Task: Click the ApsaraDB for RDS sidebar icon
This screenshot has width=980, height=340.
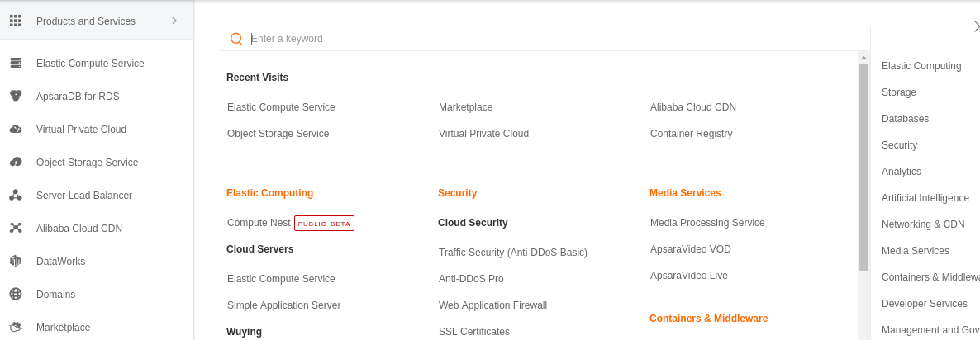Action: point(16,96)
